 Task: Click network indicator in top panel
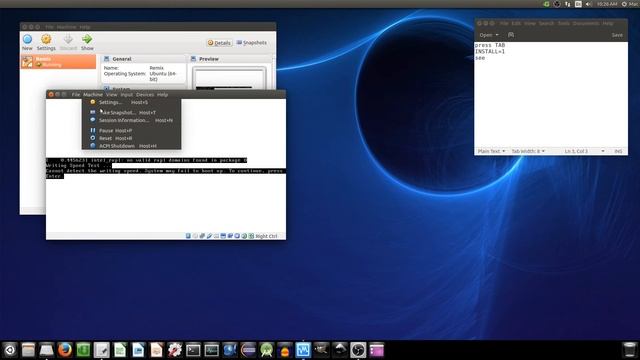(567, 4)
